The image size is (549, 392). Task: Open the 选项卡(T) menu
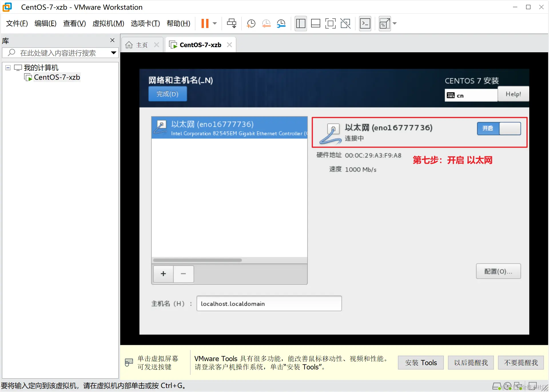(145, 23)
